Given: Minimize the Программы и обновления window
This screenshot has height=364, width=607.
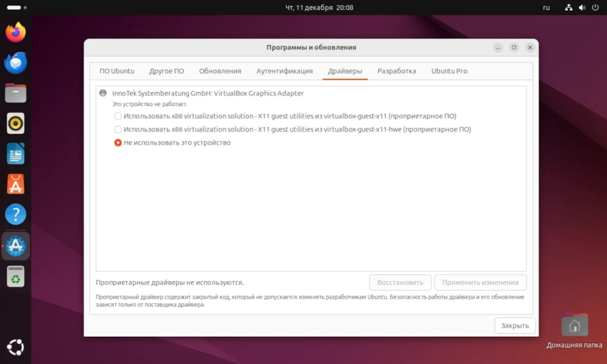Looking at the screenshot, I should (498, 47).
